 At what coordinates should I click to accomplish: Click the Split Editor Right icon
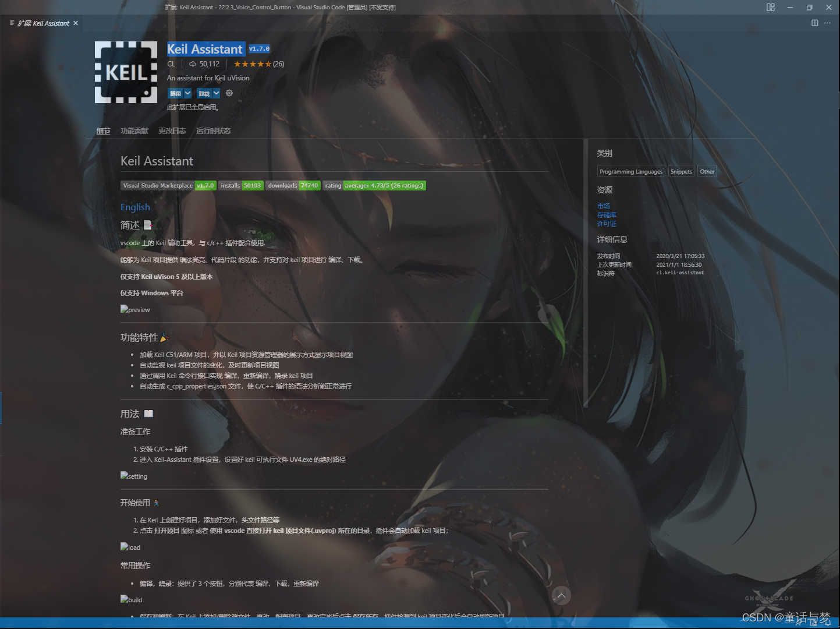click(x=814, y=23)
